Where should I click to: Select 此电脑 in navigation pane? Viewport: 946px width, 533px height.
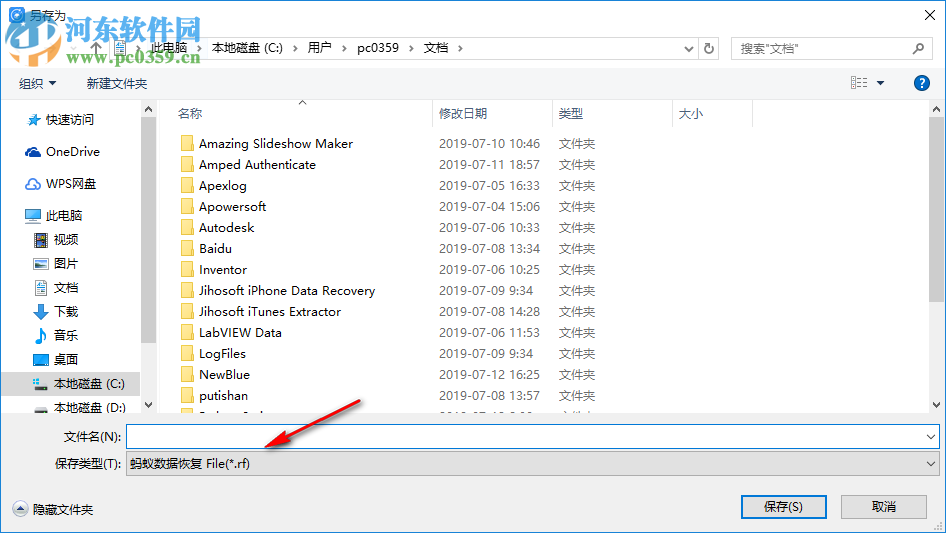pos(53,215)
